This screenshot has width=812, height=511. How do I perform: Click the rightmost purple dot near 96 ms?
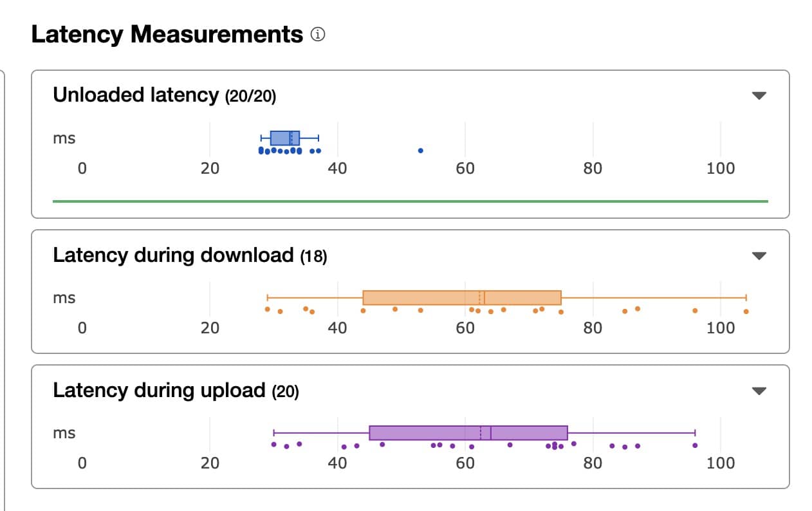point(694,444)
